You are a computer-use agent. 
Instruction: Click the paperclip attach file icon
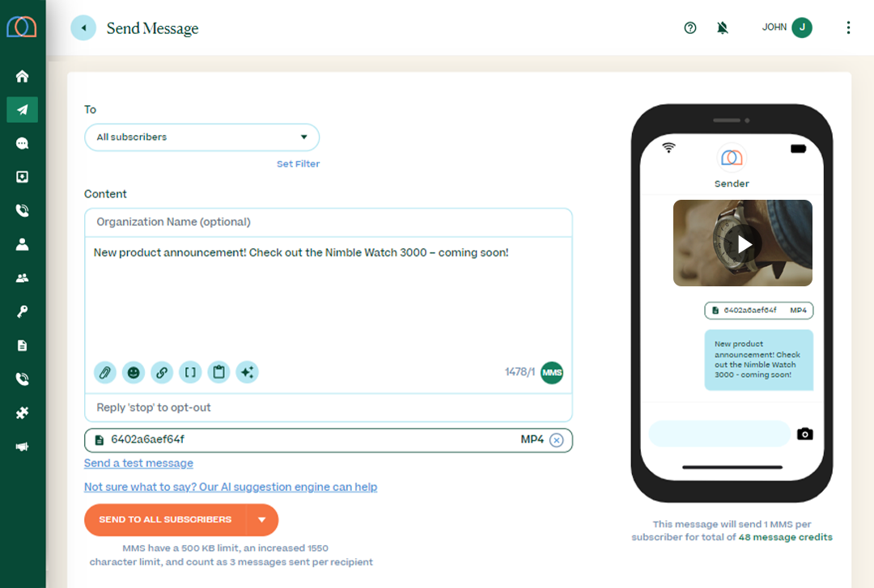point(104,373)
